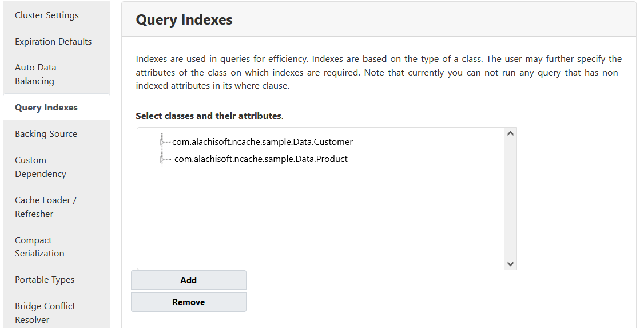This screenshot has height=328, width=644.
Task: Select com.alachisoft.ncache.sample.Data.Customer class
Action: [263, 142]
